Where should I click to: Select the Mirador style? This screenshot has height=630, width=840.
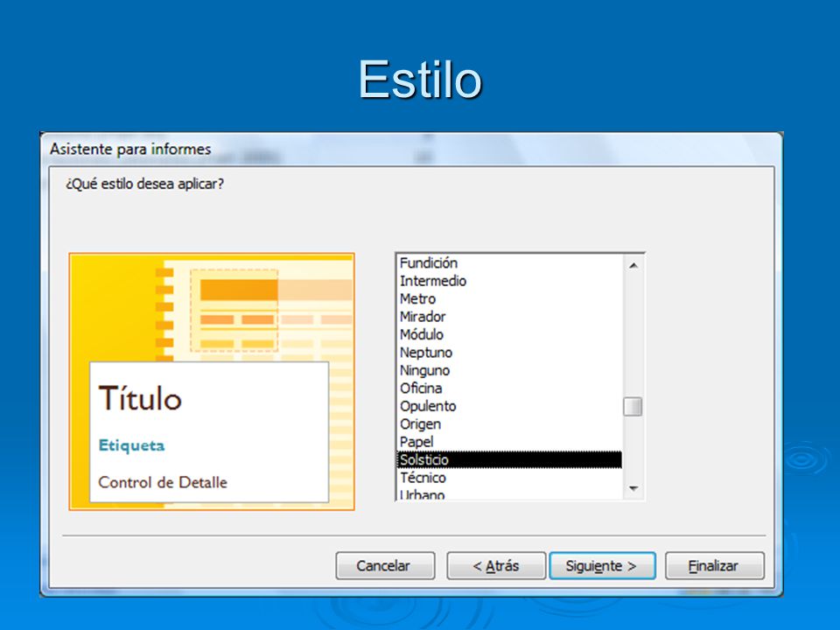(x=509, y=317)
